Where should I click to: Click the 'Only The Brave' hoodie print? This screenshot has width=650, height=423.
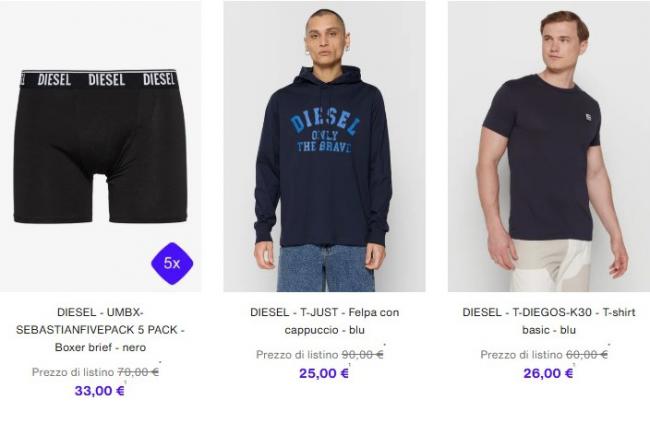tap(324, 131)
